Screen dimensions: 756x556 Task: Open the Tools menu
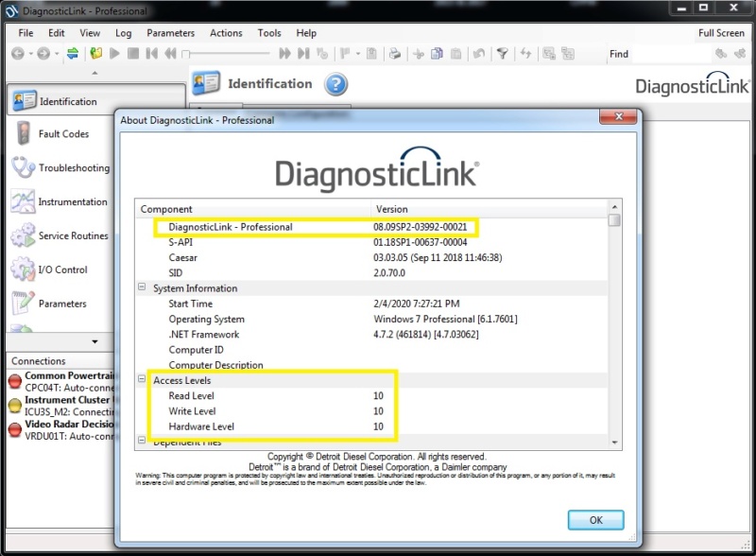pos(269,33)
